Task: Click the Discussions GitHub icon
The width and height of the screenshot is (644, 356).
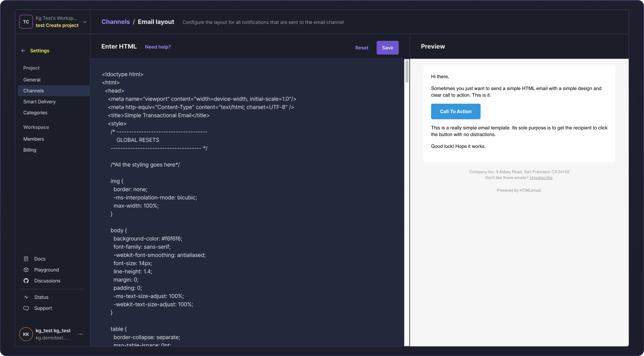Action: (26, 281)
